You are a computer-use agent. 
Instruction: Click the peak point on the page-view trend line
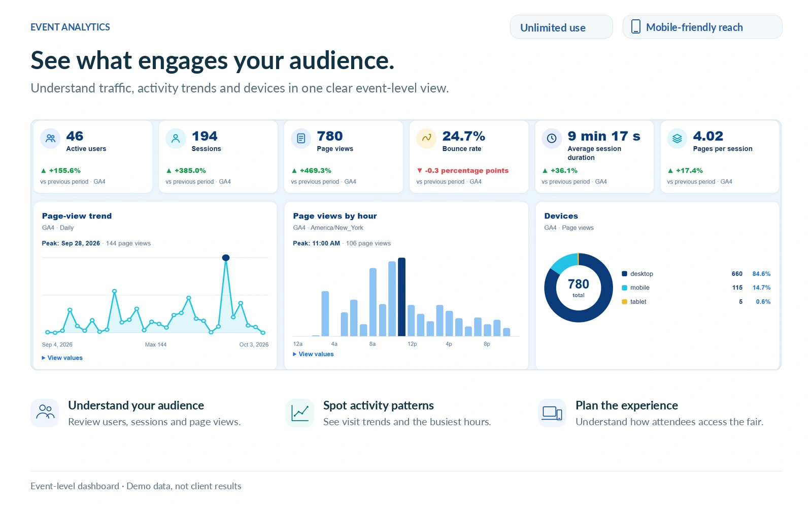(226, 258)
